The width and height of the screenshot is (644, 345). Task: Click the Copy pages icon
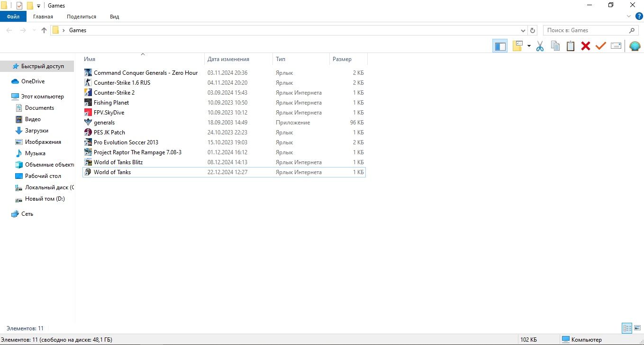555,46
